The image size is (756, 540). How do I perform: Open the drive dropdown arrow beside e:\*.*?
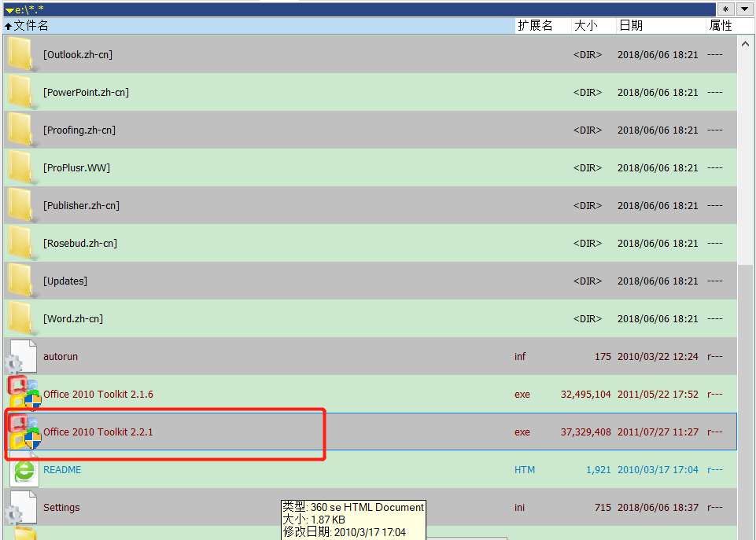click(x=9, y=10)
